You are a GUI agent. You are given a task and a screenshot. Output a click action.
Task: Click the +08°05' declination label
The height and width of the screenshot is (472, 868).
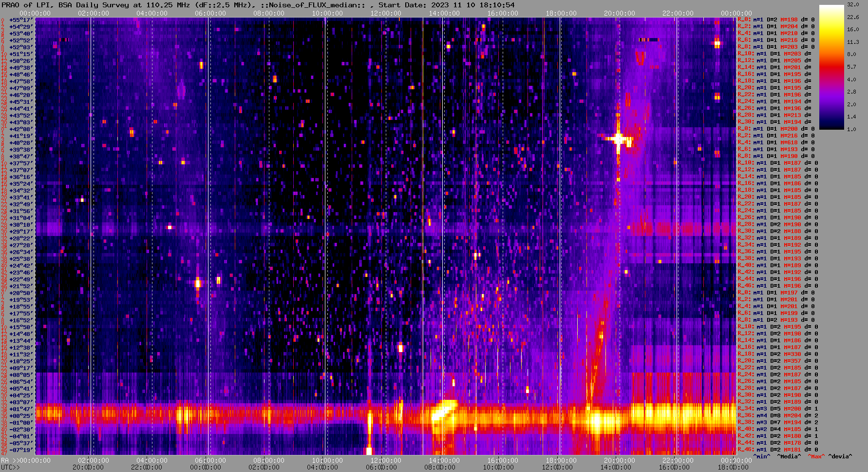point(20,374)
